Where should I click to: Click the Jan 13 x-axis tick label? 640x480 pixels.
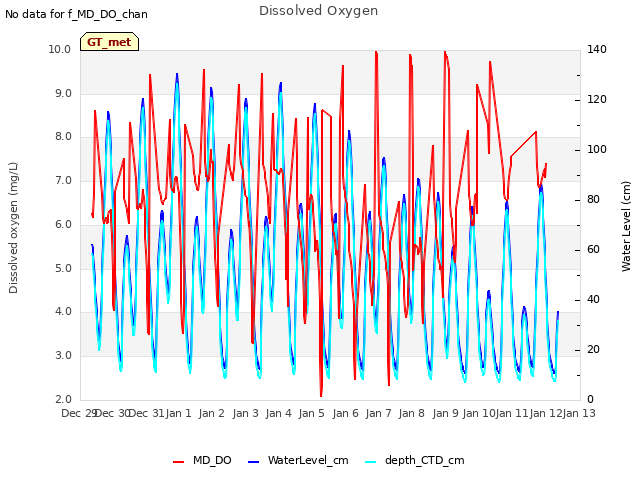tap(579, 413)
